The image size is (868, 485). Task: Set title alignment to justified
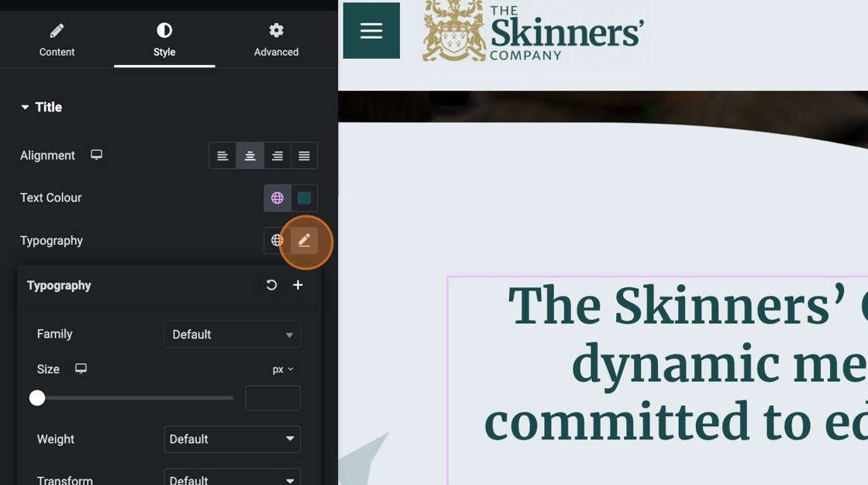click(x=304, y=156)
